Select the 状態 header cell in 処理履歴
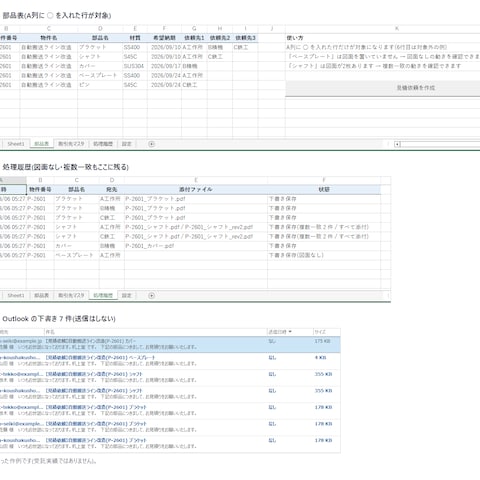Screen dimensions: 480x480 pyautogui.click(x=324, y=189)
